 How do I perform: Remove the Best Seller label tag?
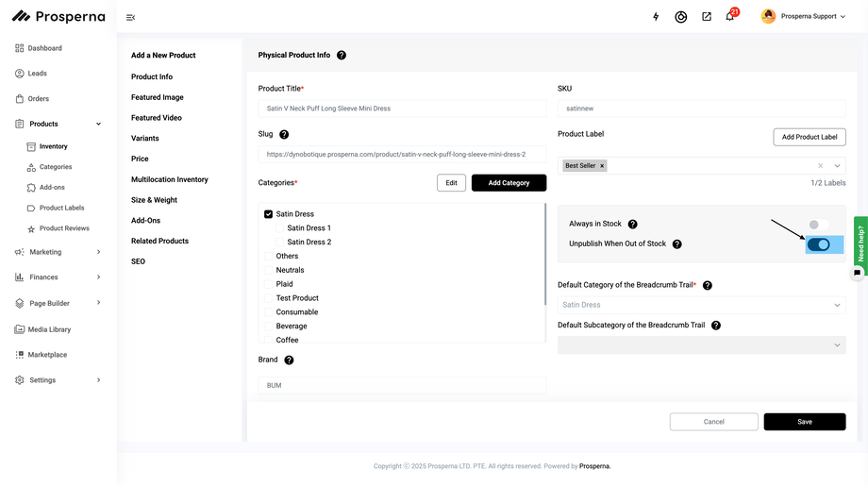tap(602, 166)
